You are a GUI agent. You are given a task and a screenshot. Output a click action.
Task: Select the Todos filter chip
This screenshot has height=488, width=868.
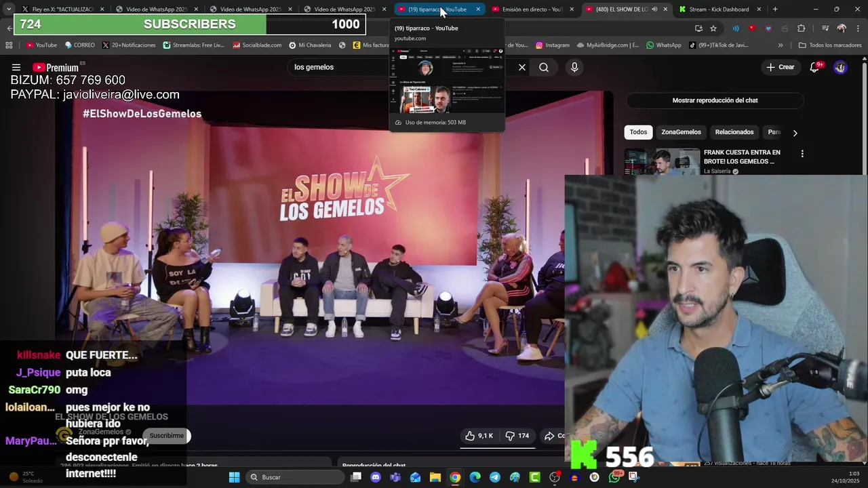[x=638, y=132]
